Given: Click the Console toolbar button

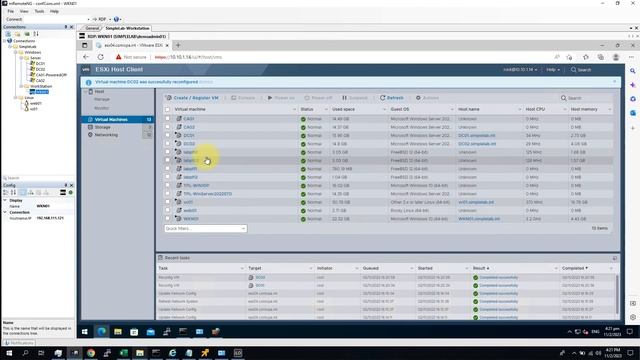Looking at the screenshot, I should (243, 98).
